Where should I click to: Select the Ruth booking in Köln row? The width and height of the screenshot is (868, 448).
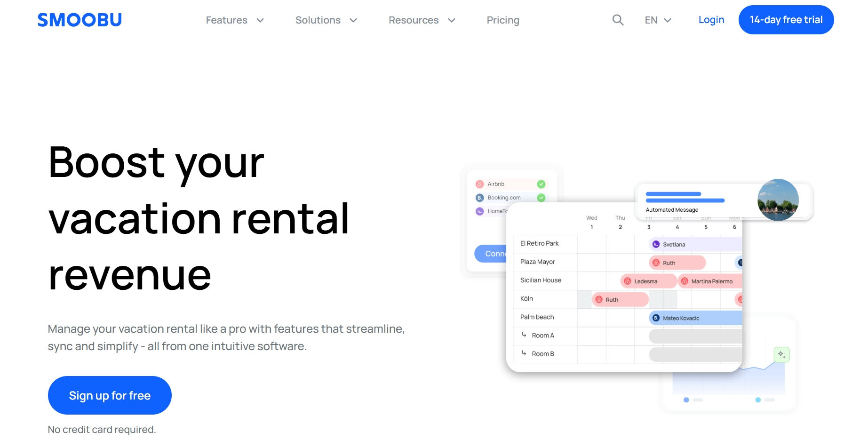[620, 299]
